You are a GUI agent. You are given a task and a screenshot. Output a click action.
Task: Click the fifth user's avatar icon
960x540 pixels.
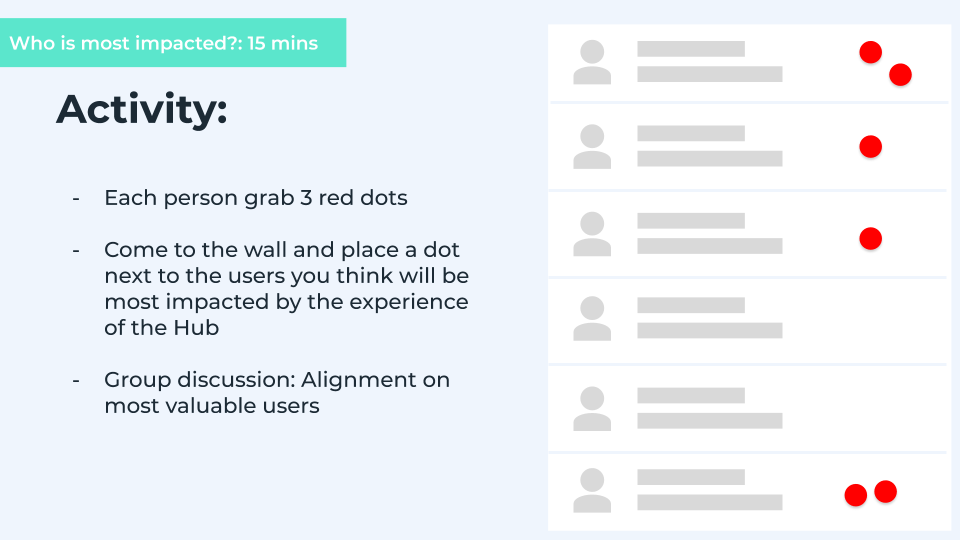[x=592, y=408]
